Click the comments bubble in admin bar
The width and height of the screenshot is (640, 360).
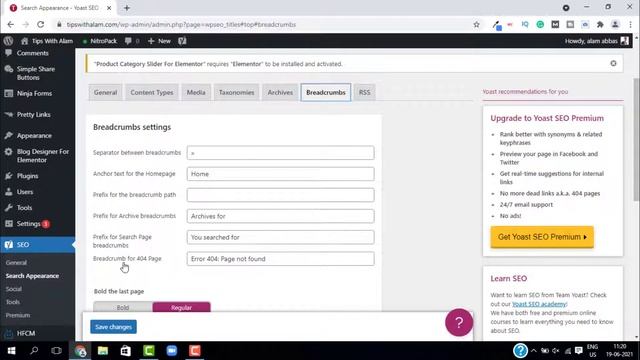pos(132,41)
